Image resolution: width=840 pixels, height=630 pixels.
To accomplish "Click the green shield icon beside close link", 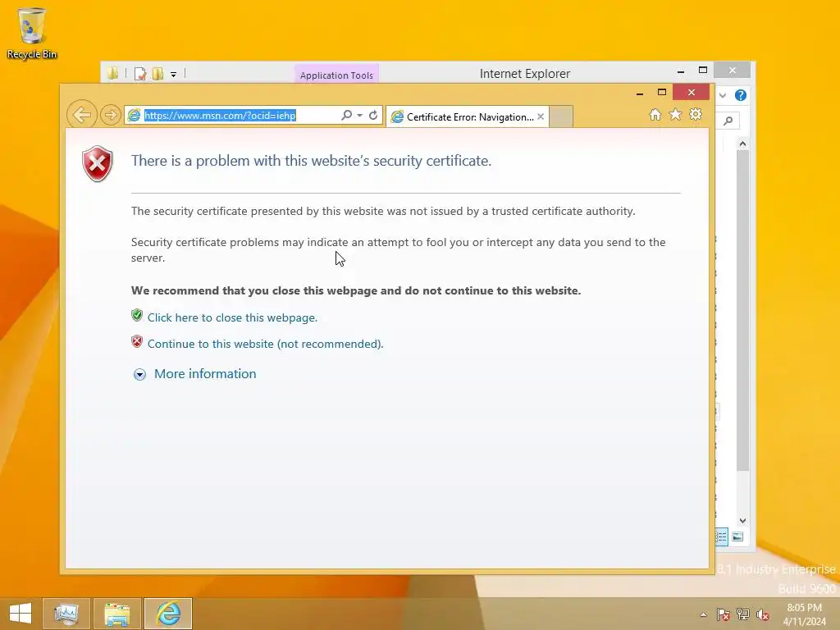I will [137, 316].
